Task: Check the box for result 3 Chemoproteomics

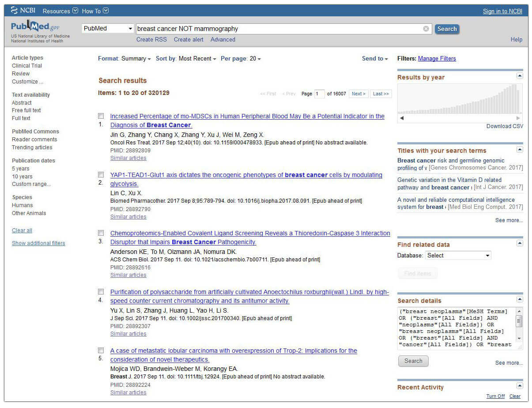Action: pos(101,233)
